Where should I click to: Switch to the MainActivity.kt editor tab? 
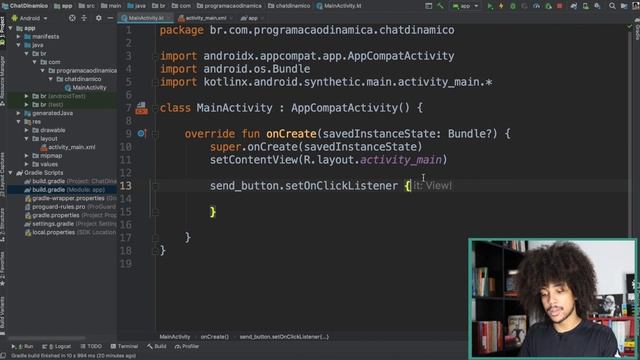145,18
